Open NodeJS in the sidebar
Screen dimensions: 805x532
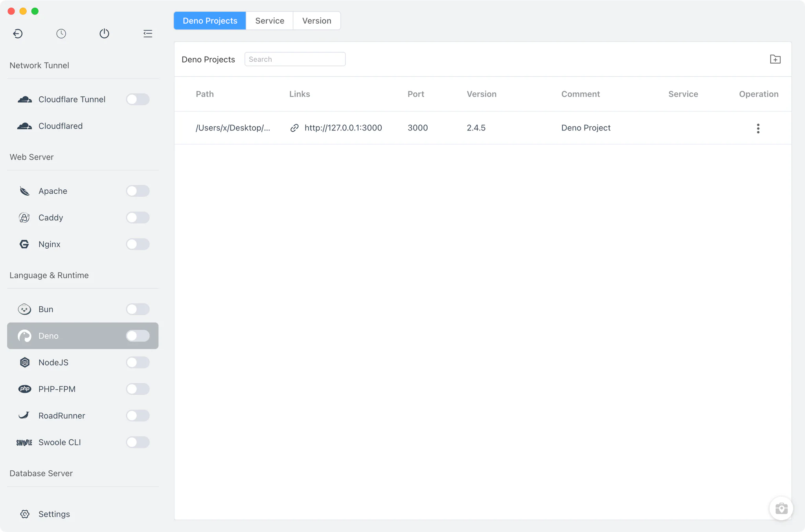[53, 362]
